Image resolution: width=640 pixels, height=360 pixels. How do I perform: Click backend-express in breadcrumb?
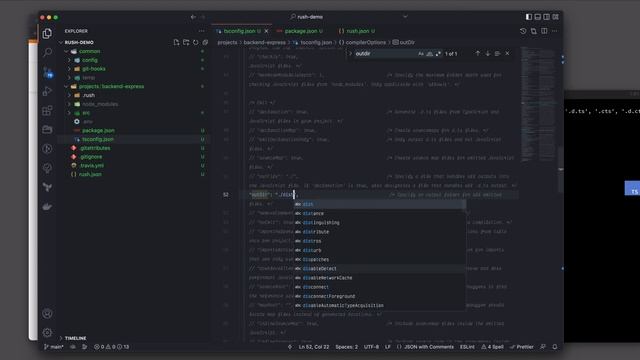click(264, 42)
